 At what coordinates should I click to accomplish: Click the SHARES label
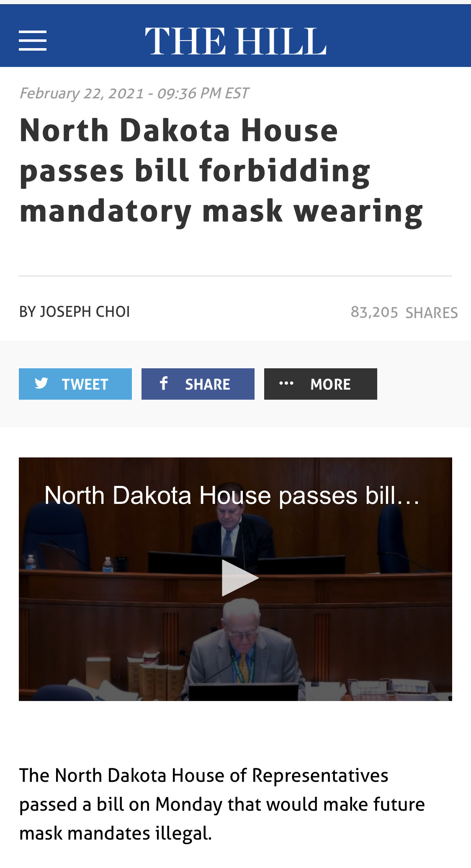[432, 313]
